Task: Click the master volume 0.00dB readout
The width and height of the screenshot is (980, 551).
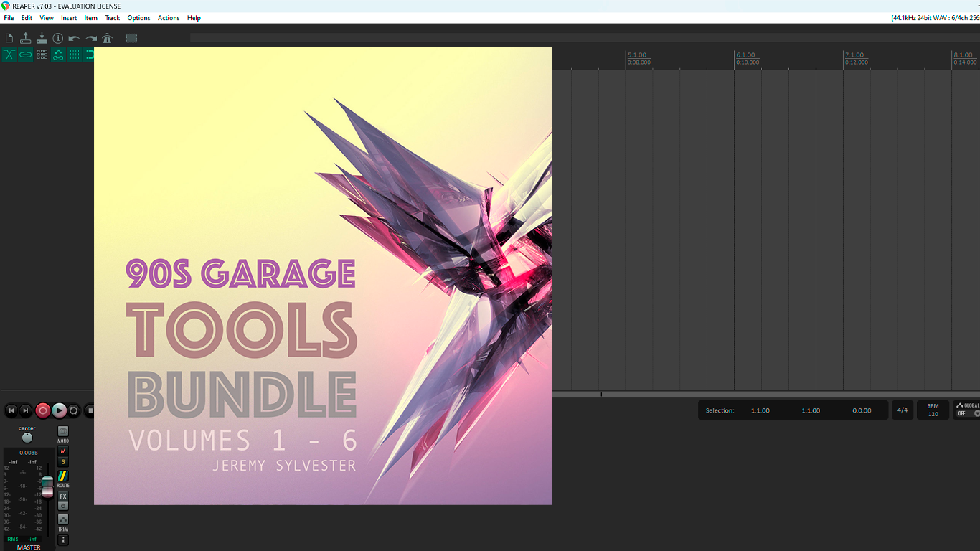Action: coord(29,453)
